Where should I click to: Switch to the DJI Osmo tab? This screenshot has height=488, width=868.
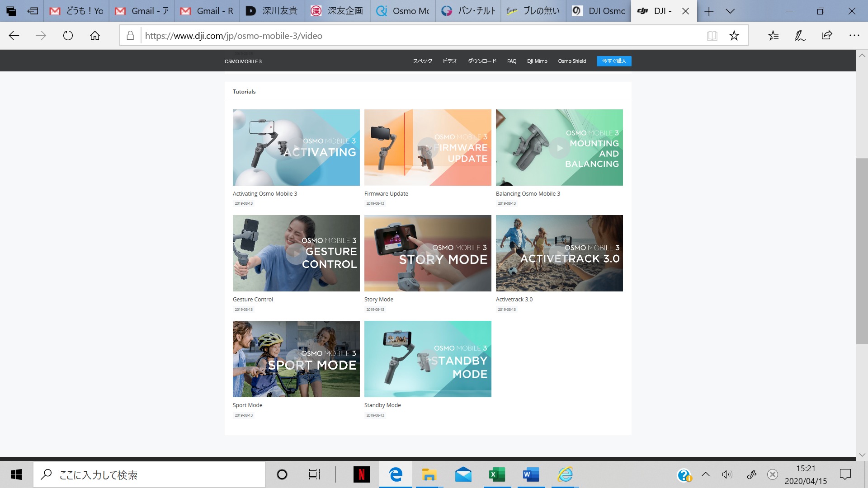[x=599, y=11]
